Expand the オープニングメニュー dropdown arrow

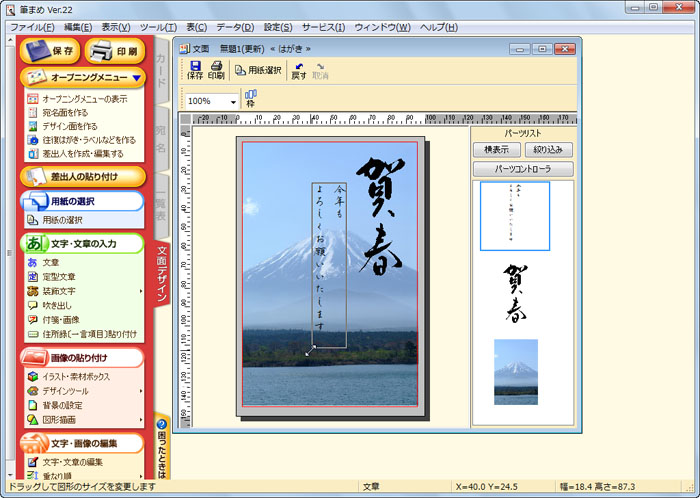[x=136, y=77]
